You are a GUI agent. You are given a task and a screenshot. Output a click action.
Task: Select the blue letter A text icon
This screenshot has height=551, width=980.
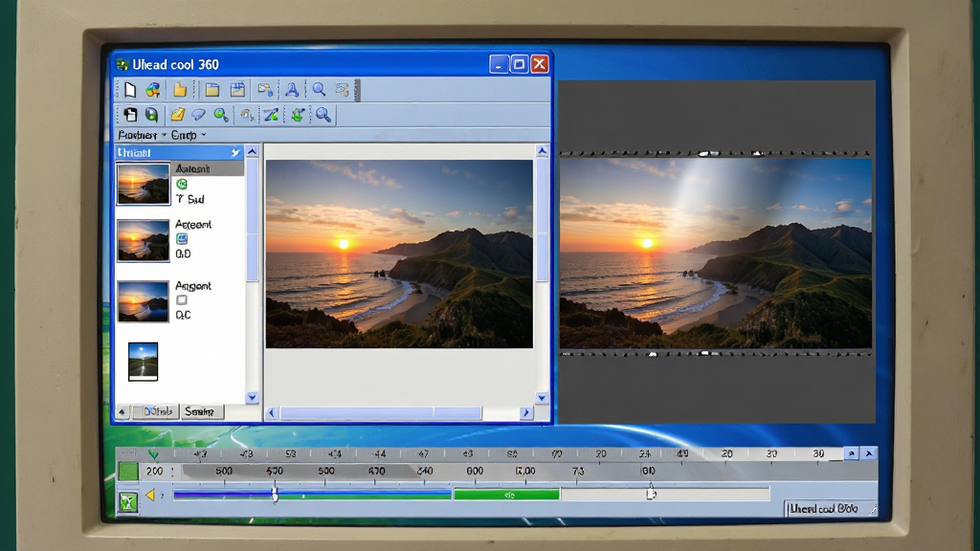click(292, 90)
